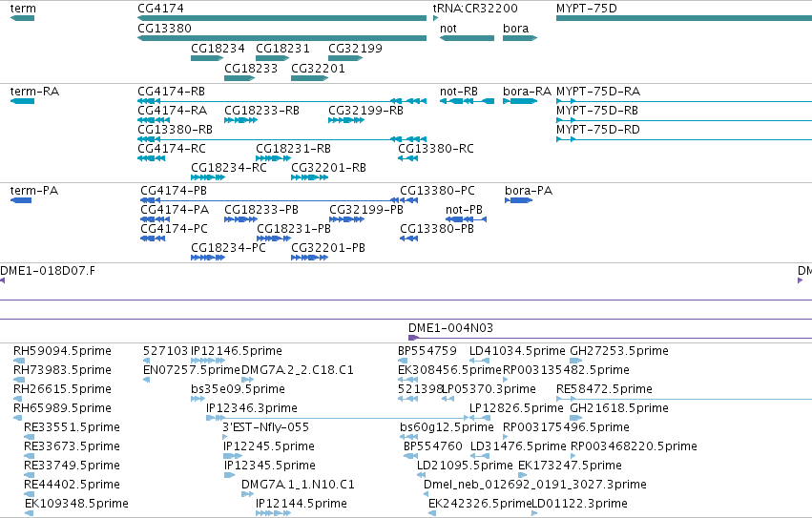The image size is (812, 518).
Task: Click the CG4174-RC transcript label
Action: point(172,149)
